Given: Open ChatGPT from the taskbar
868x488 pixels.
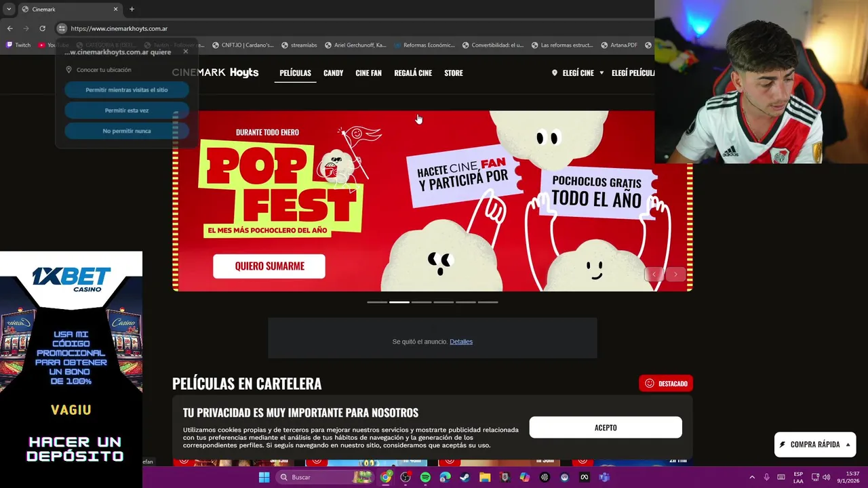Looking at the screenshot, I should click(545, 477).
